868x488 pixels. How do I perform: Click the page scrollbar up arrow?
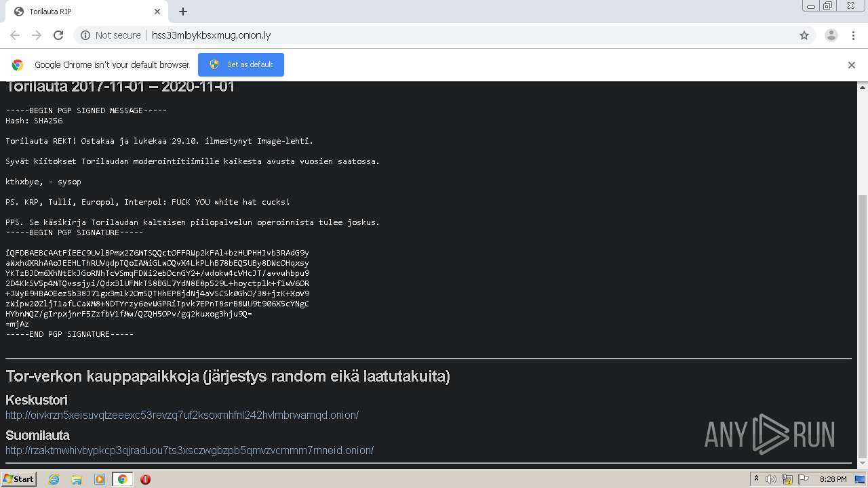pos(863,87)
